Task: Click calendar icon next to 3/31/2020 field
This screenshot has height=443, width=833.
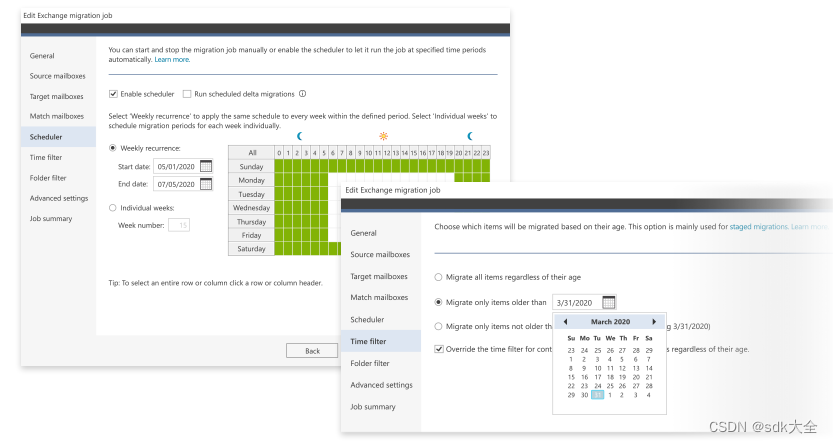Action: tap(609, 302)
